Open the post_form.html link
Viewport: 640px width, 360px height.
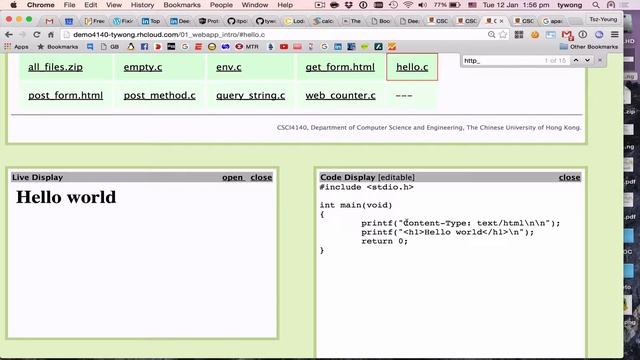[x=66, y=96]
